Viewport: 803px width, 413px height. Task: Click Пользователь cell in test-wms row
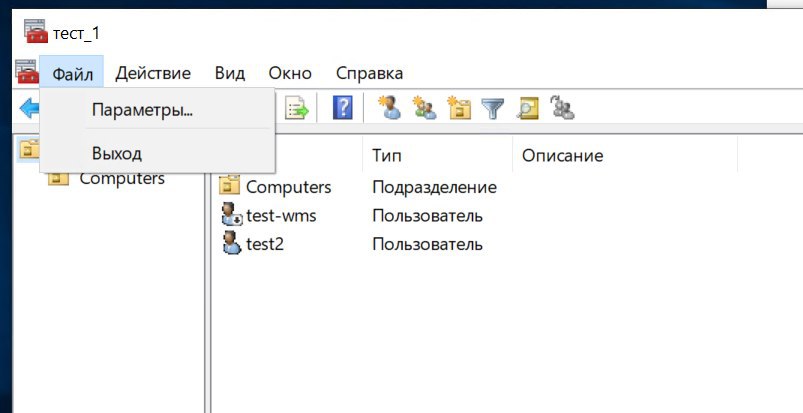point(427,216)
